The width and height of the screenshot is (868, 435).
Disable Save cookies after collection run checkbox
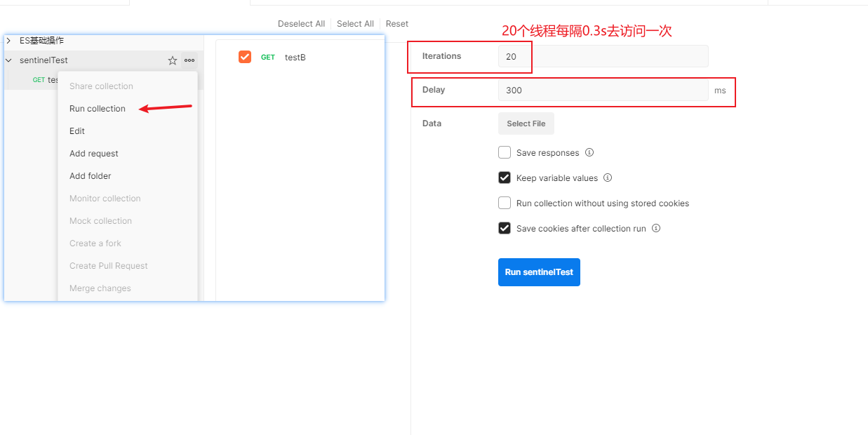click(505, 228)
